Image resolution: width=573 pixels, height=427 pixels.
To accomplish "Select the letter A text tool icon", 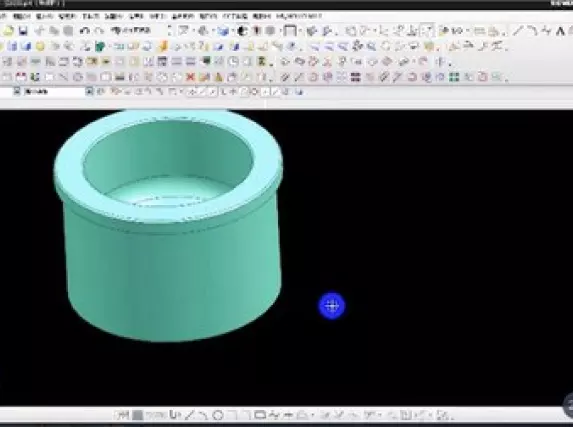I will click(560, 31).
